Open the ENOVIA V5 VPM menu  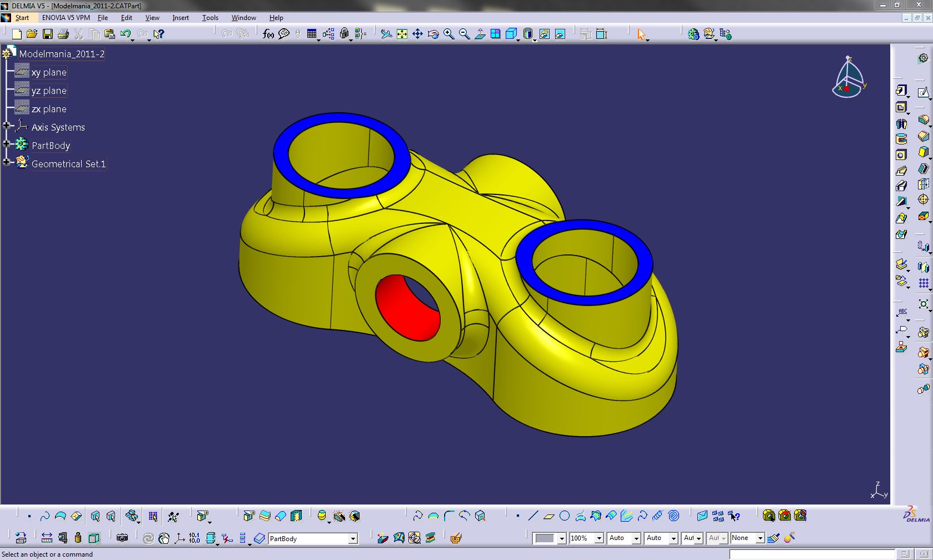(66, 18)
